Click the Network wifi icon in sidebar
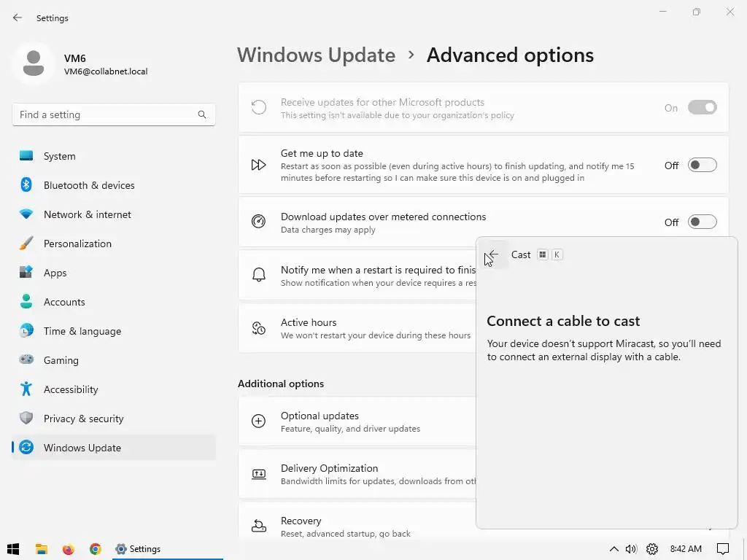Viewport: 747px width, 560px height. (x=26, y=214)
